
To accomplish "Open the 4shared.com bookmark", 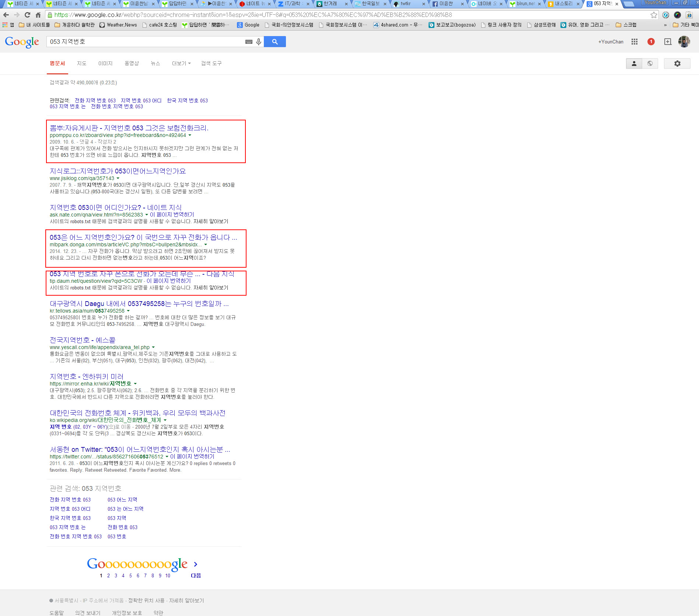I will click(398, 25).
